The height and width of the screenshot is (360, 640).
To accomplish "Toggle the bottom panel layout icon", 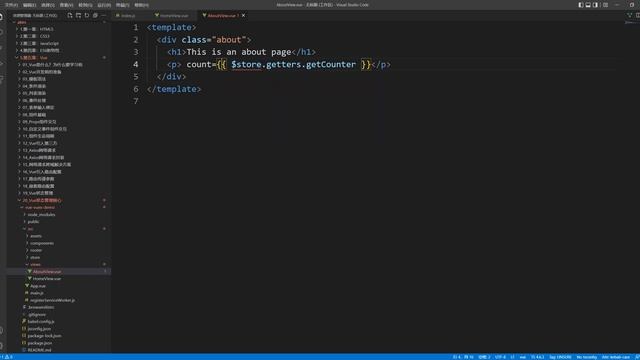I will tap(588, 5).
